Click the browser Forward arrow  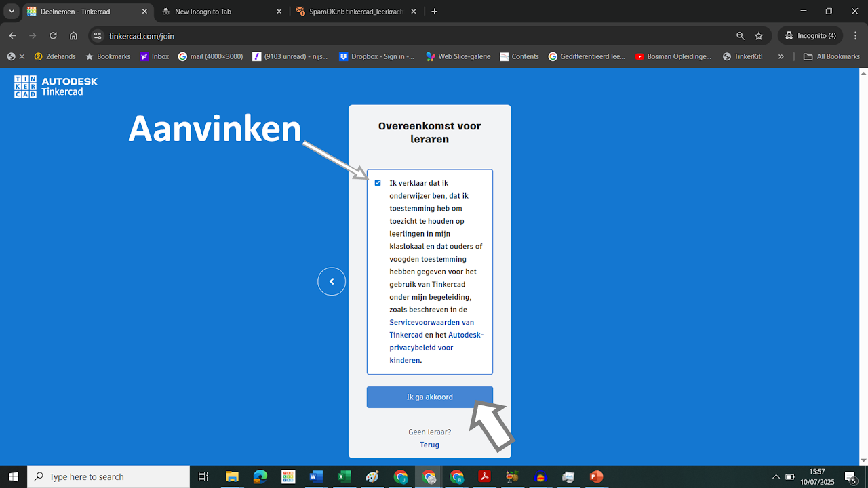click(33, 35)
